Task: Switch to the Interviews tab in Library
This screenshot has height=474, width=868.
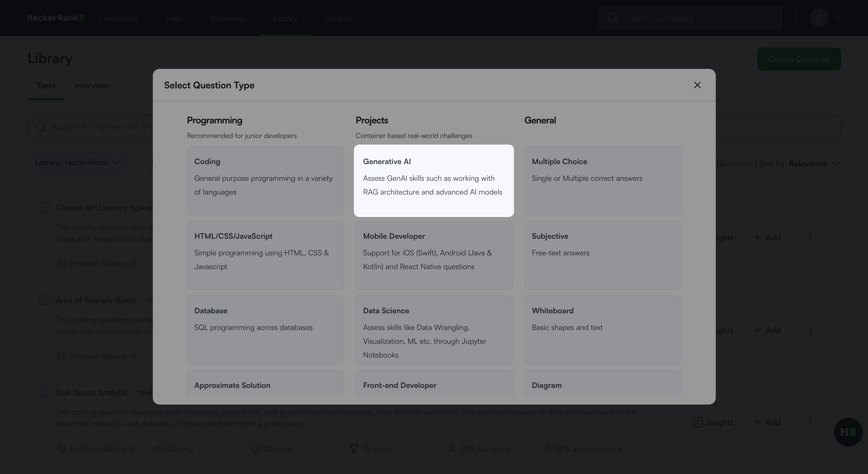Action: click(92, 86)
